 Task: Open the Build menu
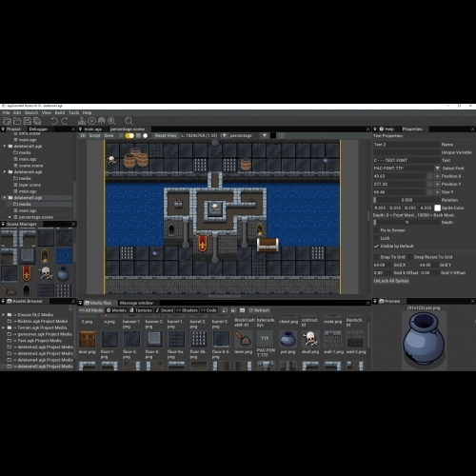60,112
